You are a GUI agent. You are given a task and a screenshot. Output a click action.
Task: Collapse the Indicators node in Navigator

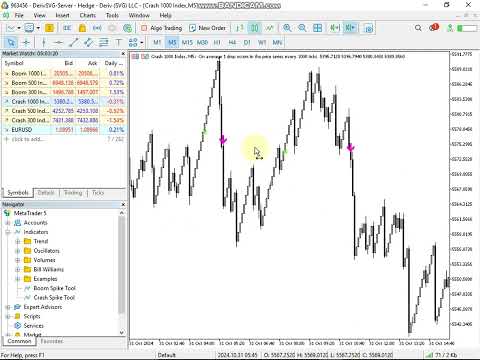pos(8,232)
